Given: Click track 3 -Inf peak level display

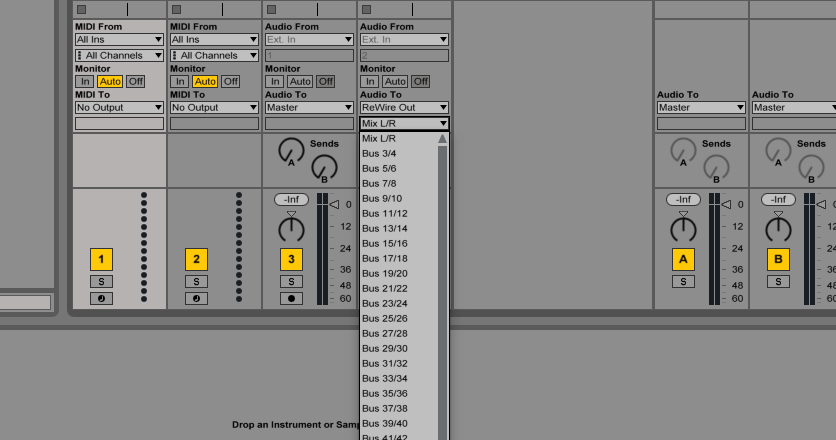Looking at the screenshot, I should tap(291, 199).
